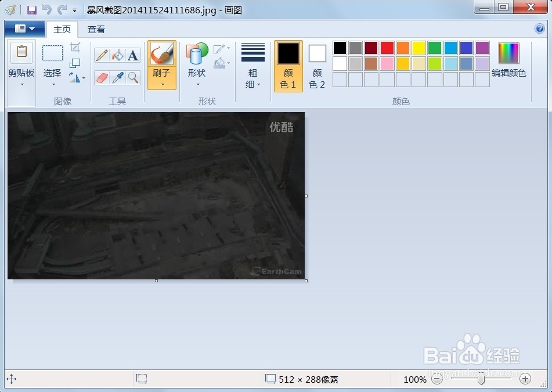Click the rectangular Select tool icon
This screenshot has height=392, width=552.
52,53
